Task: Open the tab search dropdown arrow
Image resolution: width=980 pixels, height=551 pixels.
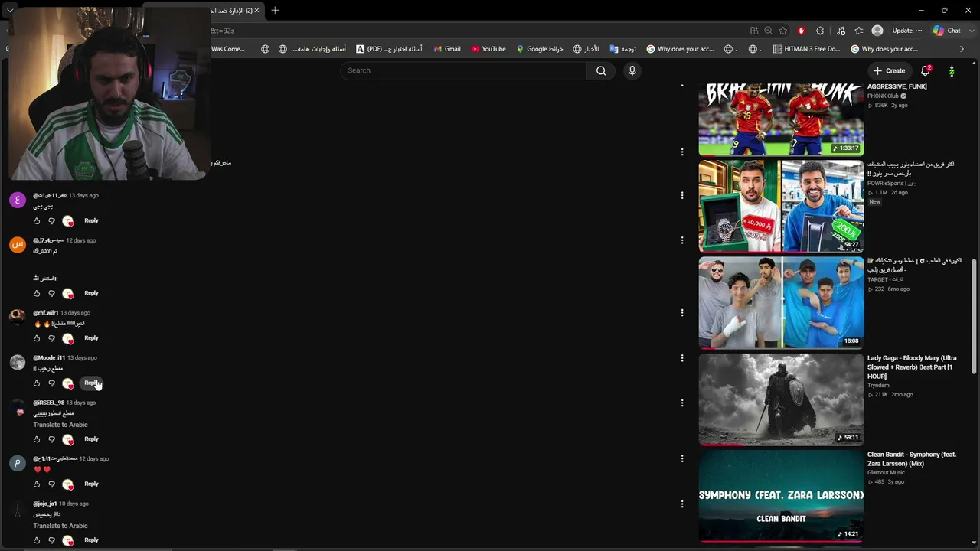Action: click(x=10, y=10)
